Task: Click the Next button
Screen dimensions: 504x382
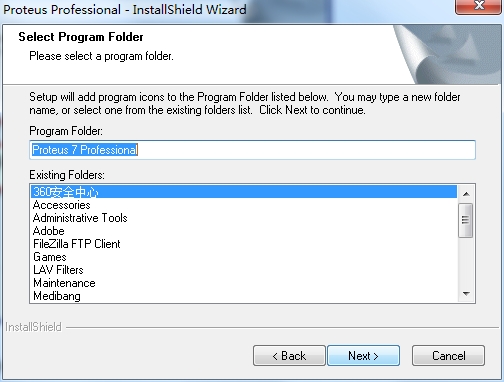Action: [363, 356]
